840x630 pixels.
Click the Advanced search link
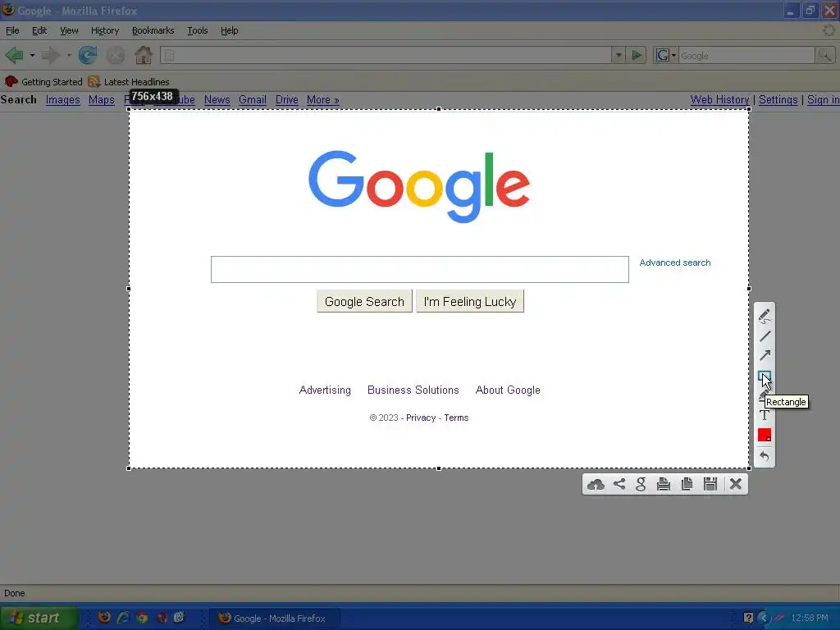[x=675, y=262]
